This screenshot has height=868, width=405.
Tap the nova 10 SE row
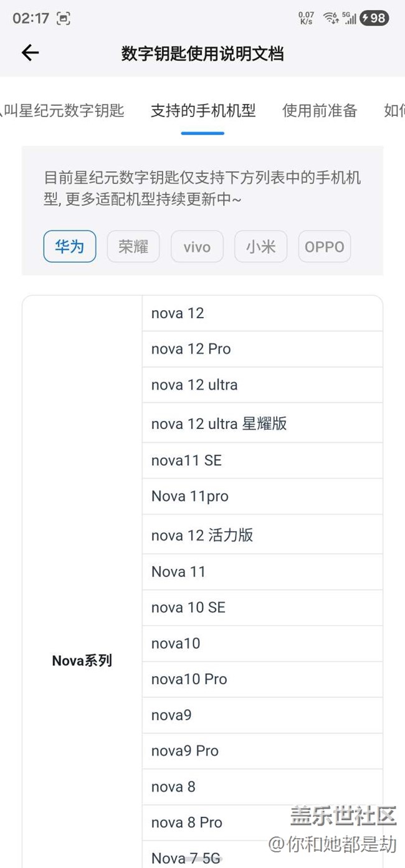262,607
